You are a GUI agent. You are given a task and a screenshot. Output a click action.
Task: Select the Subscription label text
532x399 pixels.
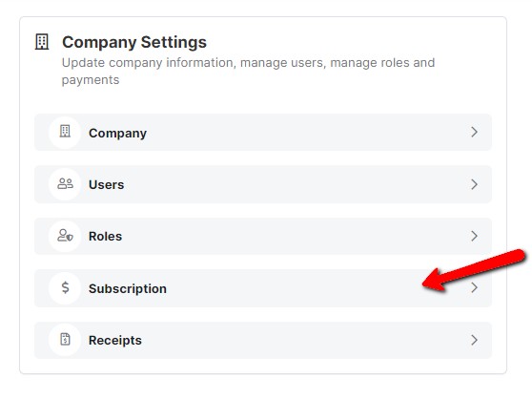coord(128,288)
